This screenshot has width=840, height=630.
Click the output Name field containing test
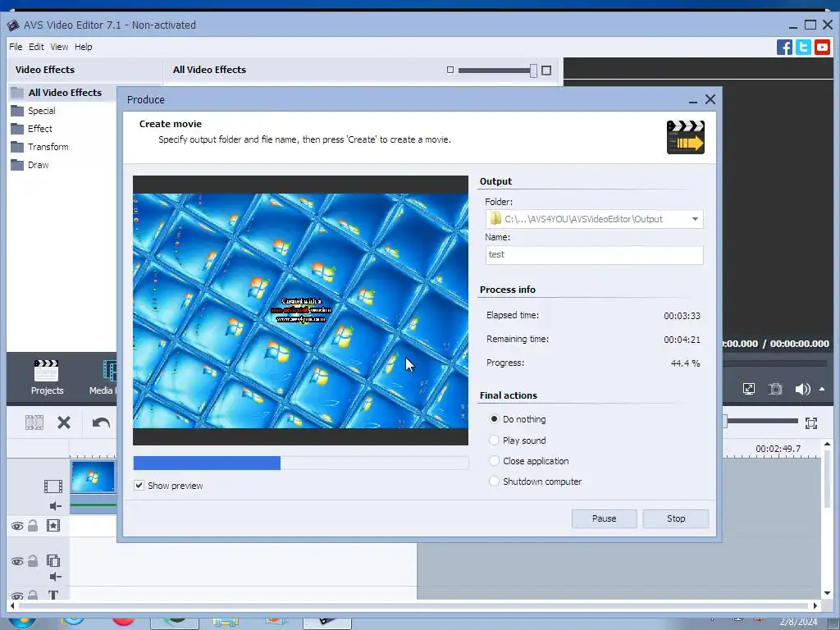[594, 255]
